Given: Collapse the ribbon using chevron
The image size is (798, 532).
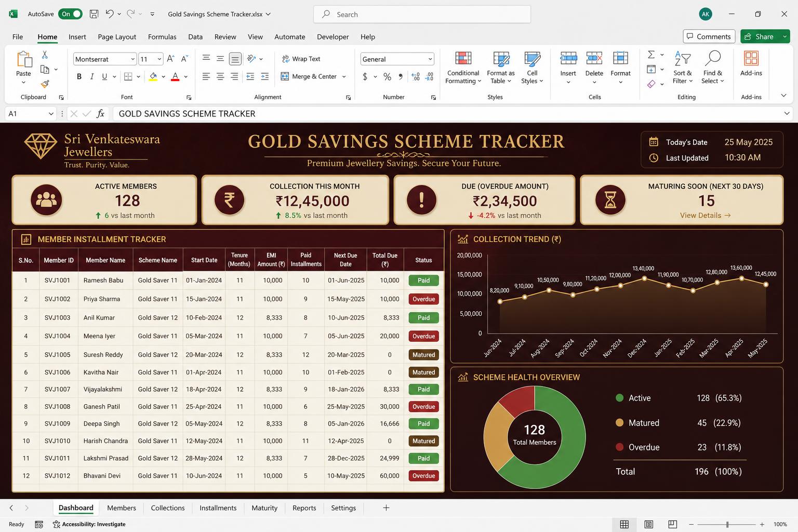Looking at the screenshot, I should (783, 96).
